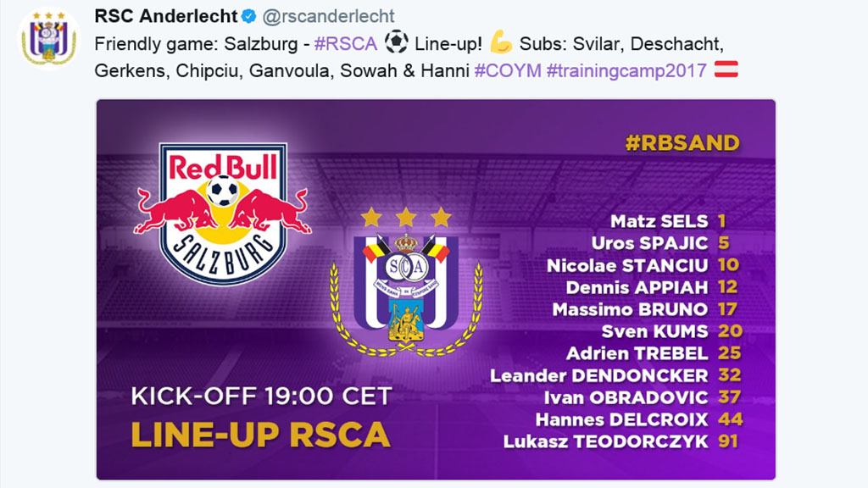
Task: Click Leander DENDONCKER in the list
Action: [598, 375]
